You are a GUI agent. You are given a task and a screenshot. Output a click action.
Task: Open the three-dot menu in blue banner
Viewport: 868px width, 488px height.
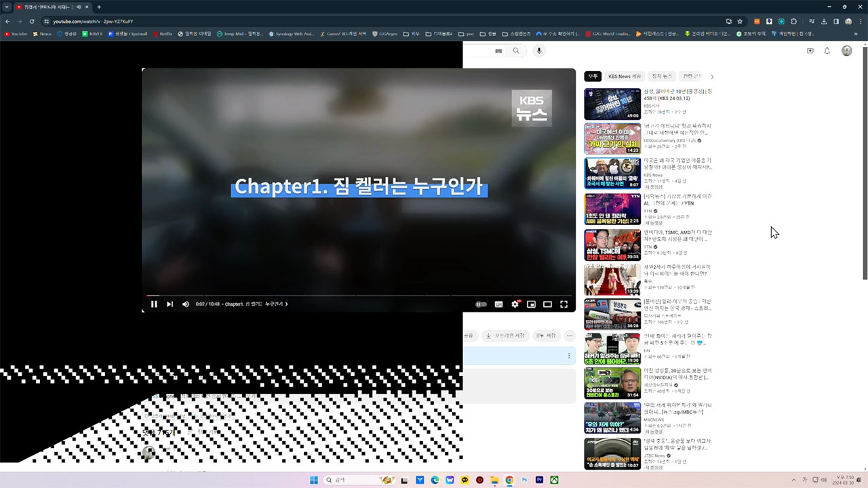point(569,356)
